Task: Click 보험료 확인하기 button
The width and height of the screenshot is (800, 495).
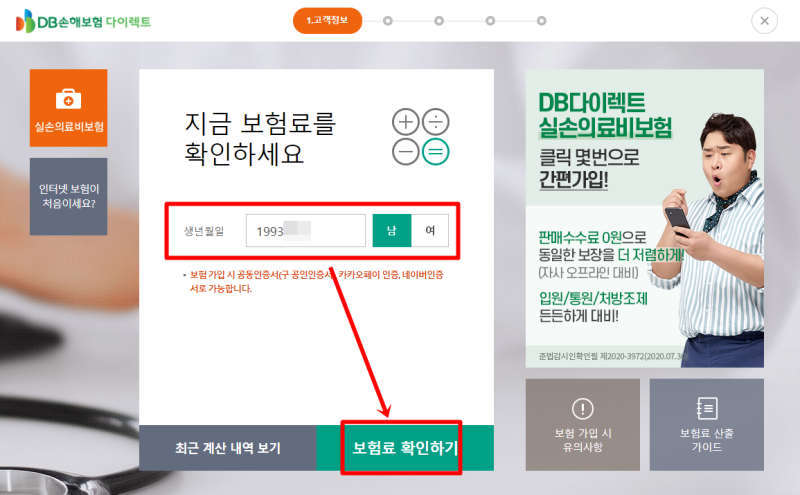Action: 405,448
